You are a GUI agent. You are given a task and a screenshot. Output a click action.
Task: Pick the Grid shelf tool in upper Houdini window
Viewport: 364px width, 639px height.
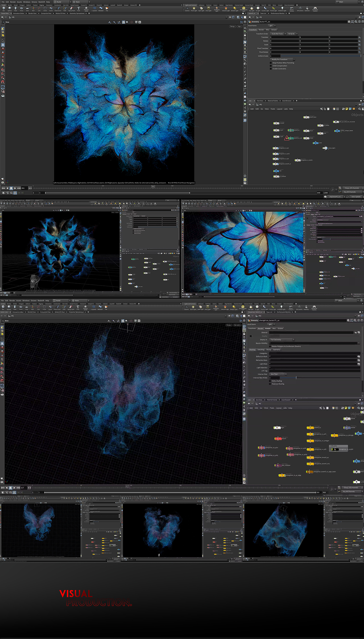point(27,9)
